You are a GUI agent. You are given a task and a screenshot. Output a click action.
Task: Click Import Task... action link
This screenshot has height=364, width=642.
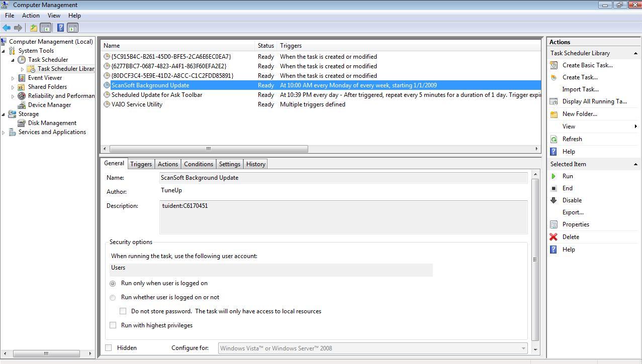tap(580, 89)
